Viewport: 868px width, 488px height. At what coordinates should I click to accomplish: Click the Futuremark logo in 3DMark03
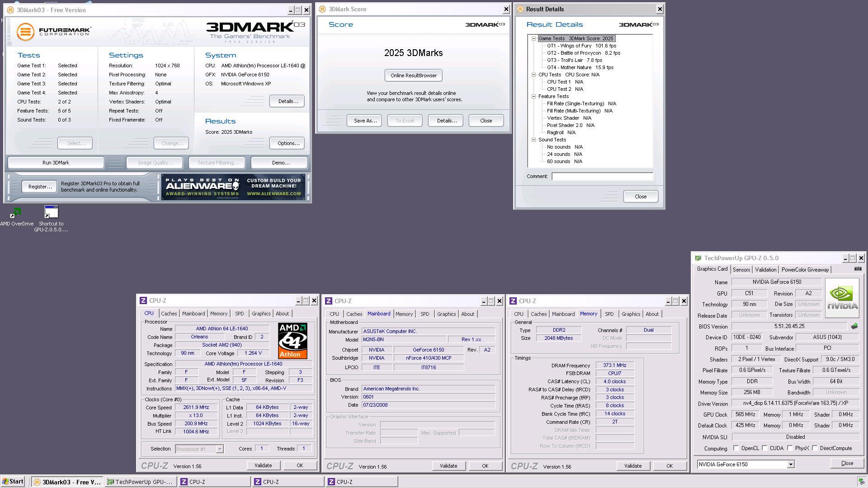(54, 32)
